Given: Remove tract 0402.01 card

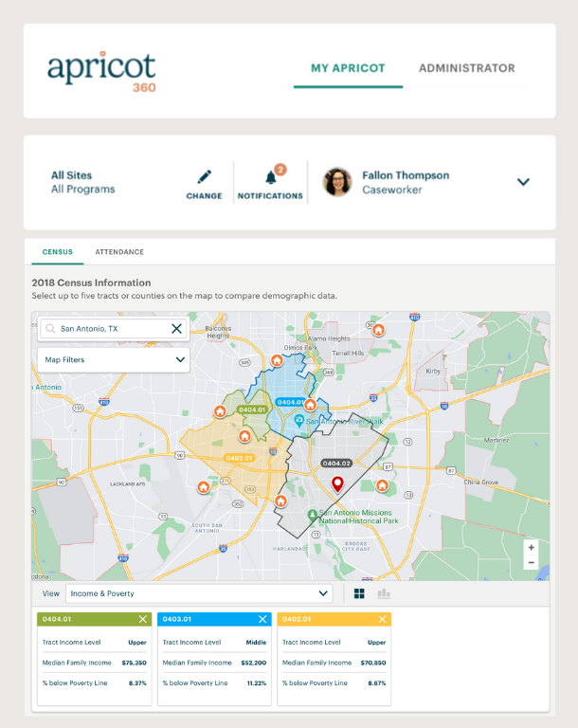Looking at the screenshot, I should click(383, 619).
